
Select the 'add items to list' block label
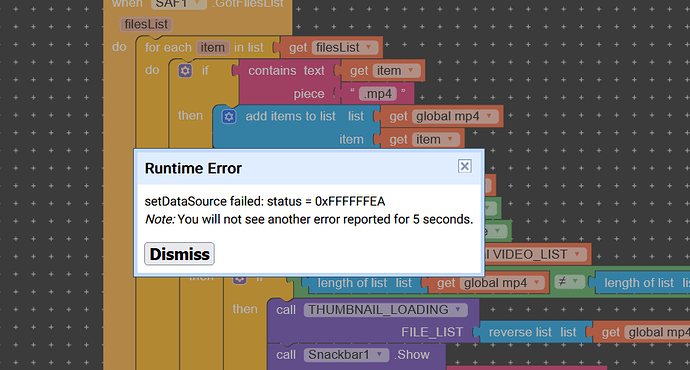[x=290, y=116]
